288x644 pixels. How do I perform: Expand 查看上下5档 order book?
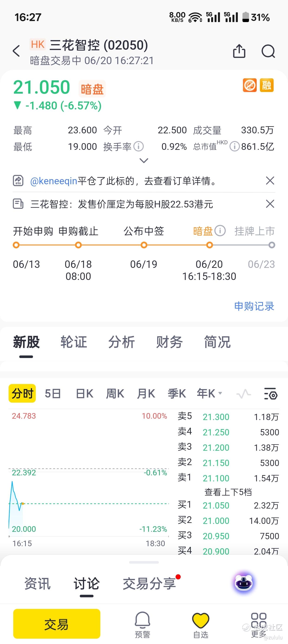[228, 492]
